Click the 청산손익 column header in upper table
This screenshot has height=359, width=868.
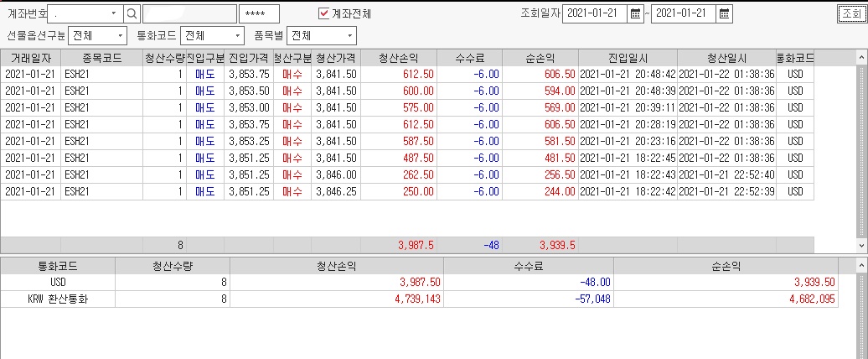pyautogui.click(x=399, y=58)
